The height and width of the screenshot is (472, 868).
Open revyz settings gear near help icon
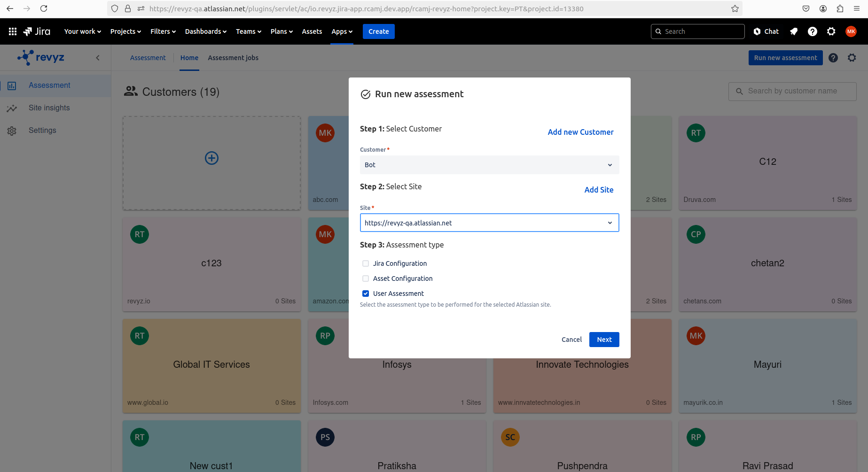pyautogui.click(x=852, y=58)
